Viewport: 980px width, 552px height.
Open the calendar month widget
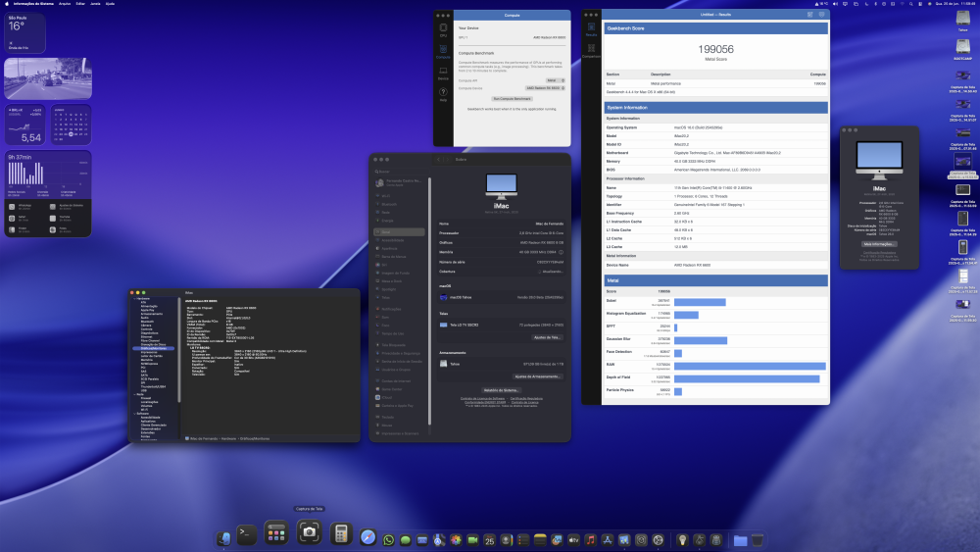point(71,125)
